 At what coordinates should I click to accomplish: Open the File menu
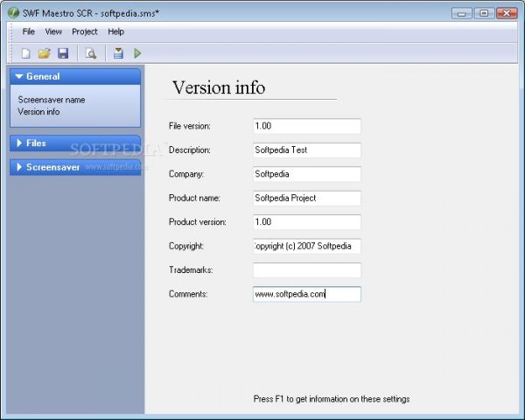pos(29,31)
